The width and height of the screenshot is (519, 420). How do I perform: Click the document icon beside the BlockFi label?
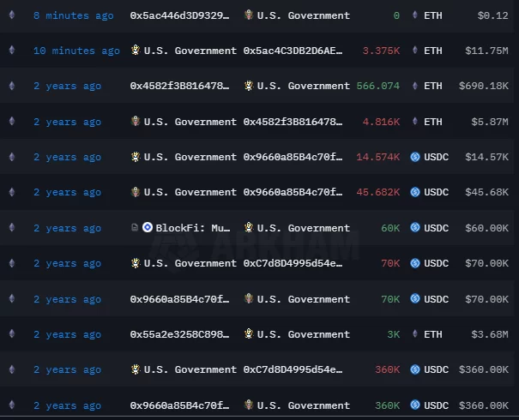pos(135,228)
